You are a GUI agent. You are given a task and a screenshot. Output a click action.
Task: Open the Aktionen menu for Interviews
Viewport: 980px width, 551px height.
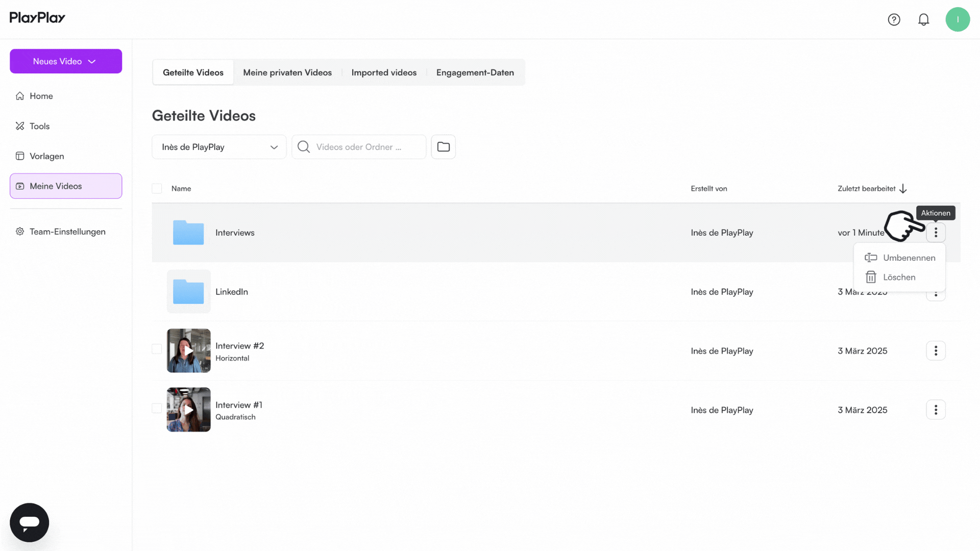pyautogui.click(x=936, y=233)
